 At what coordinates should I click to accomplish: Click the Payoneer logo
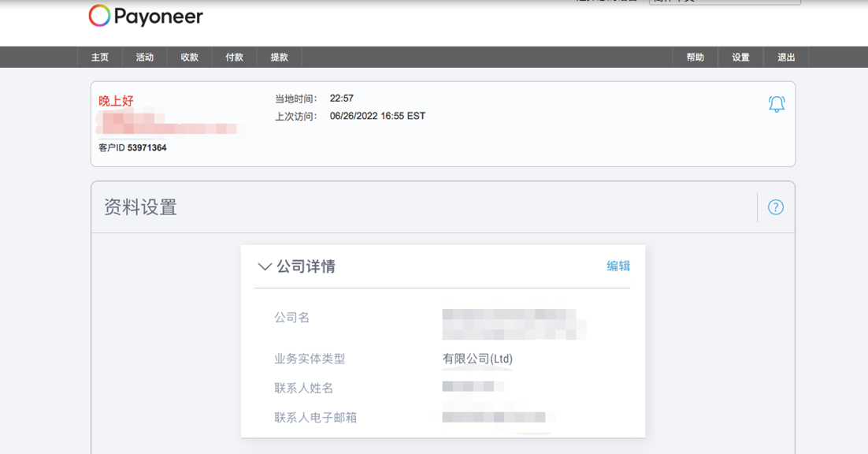pyautogui.click(x=146, y=16)
